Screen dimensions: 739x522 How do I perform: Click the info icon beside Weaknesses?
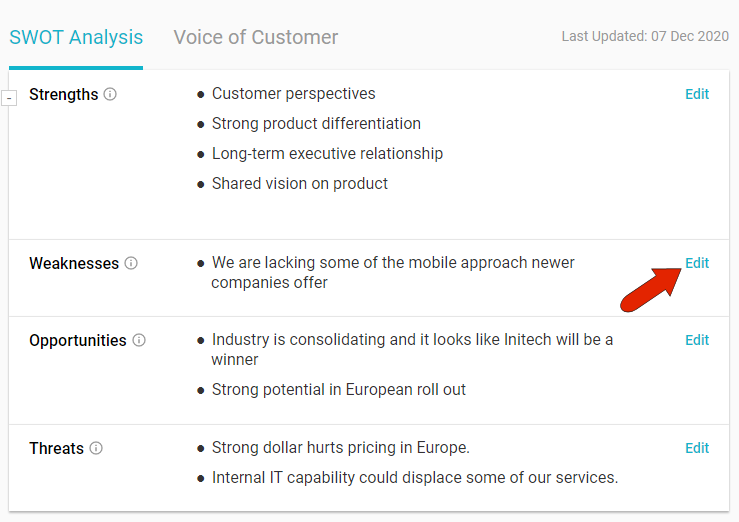[131, 264]
